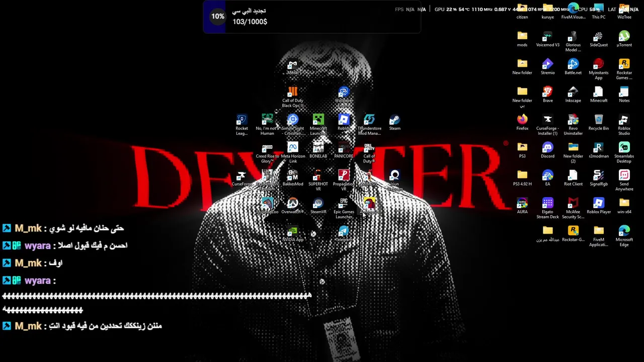Launch PANICORE game shortcut

tap(344, 150)
